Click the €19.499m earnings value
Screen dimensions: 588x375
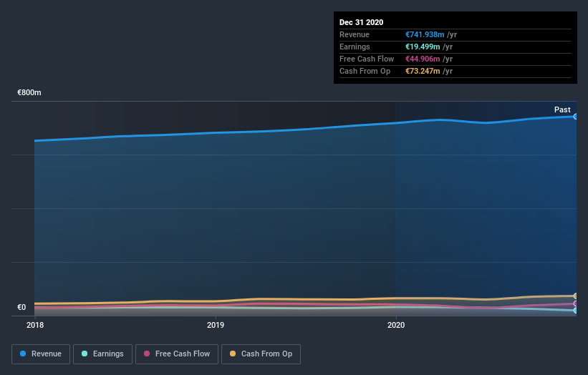423,47
